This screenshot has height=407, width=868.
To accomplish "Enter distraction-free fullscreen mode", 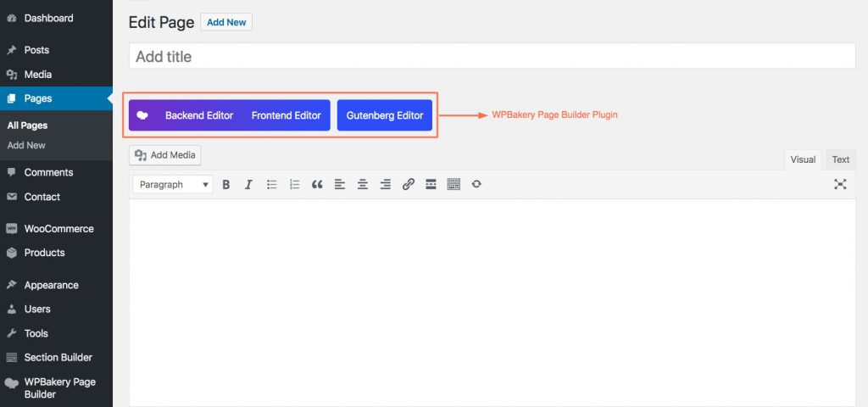I will [x=840, y=184].
